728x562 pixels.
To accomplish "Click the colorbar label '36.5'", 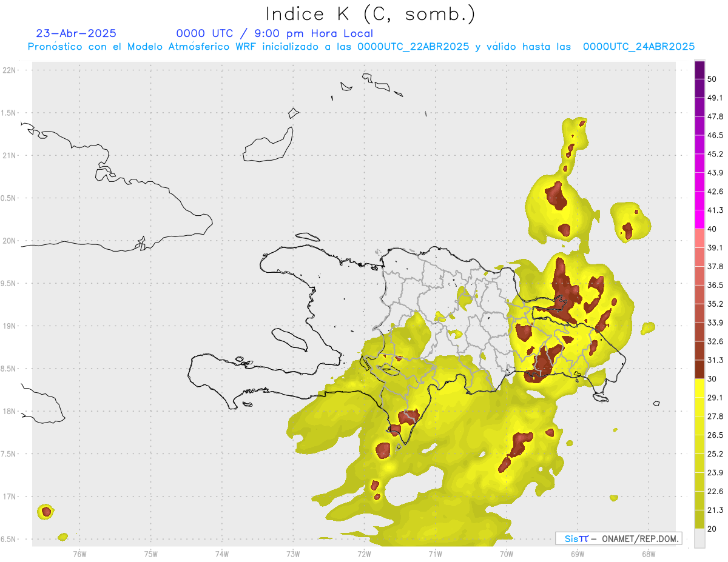I will [715, 285].
